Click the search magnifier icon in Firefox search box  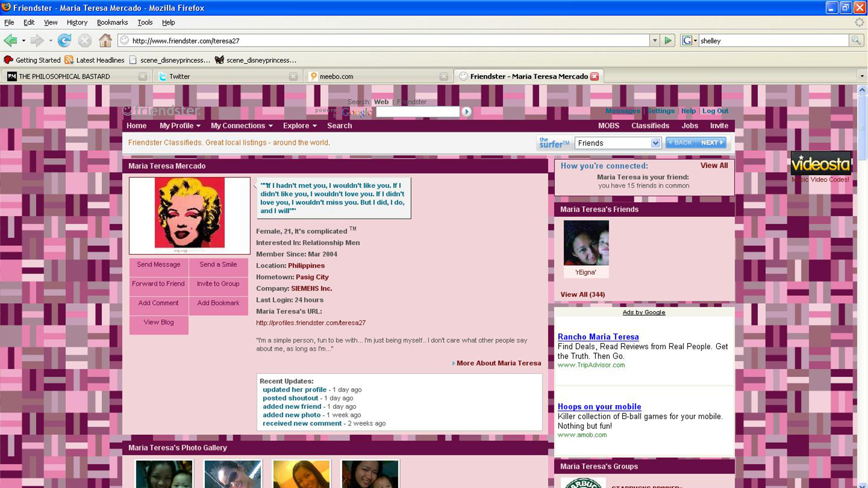tap(856, 41)
